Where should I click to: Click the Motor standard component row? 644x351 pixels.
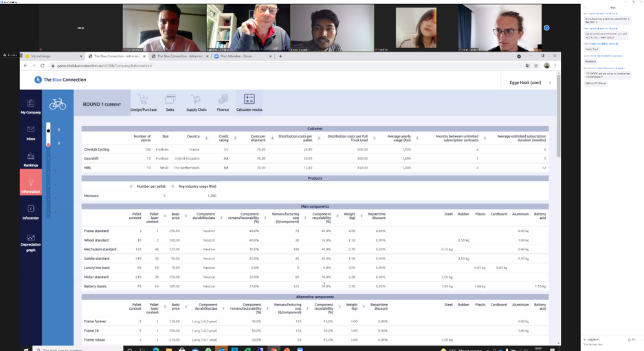click(x=315, y=277)
